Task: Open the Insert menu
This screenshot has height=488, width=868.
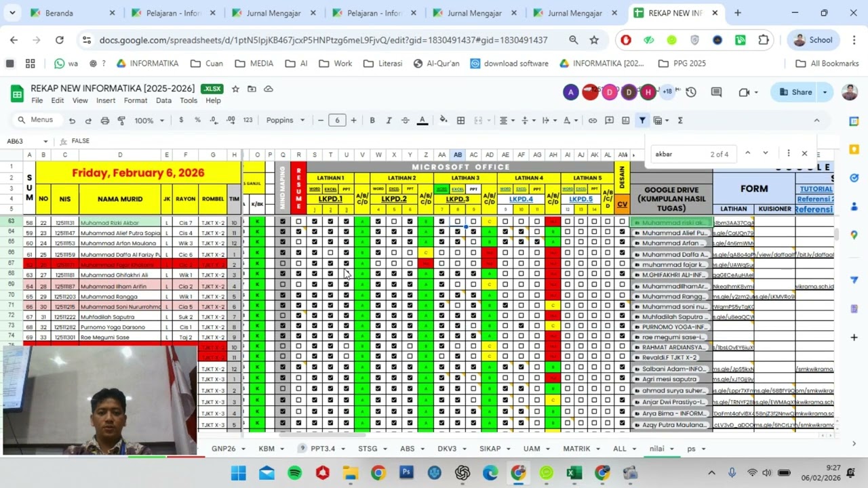Action: (106, 100)
